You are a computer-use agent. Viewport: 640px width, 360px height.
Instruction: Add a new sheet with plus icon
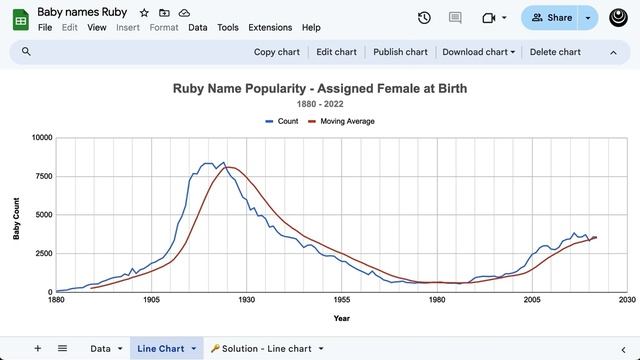(38, 348)
